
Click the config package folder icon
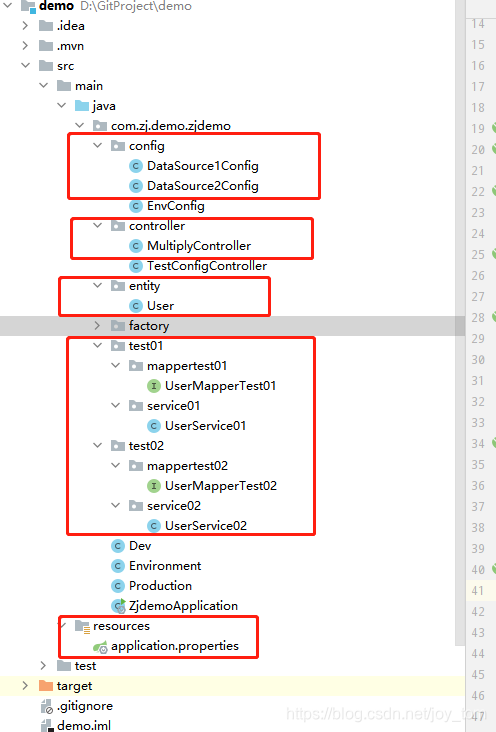coord(118,146)
